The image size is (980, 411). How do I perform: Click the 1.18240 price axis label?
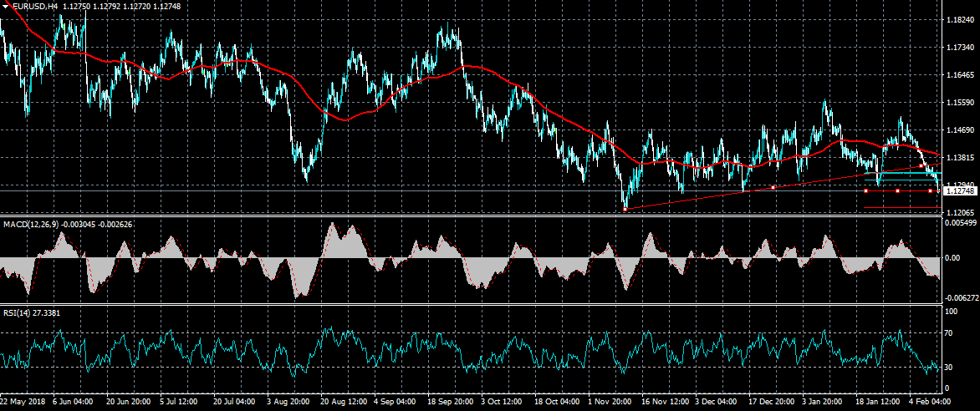pos(960,20)
